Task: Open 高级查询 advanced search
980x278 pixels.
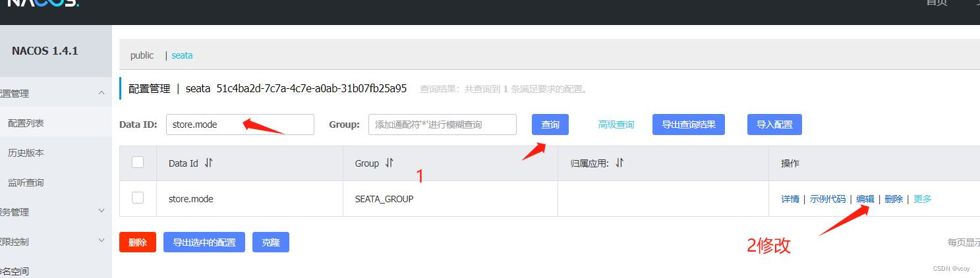Action: (616, 125)
